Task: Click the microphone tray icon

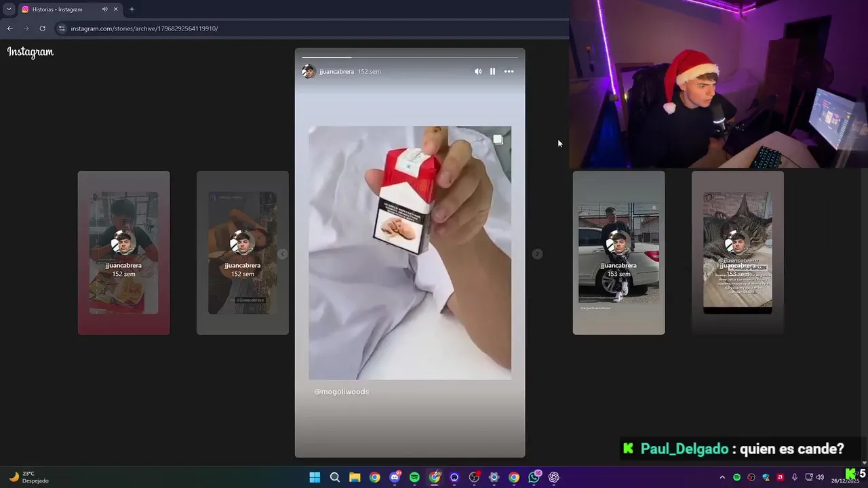Action: pyautogui.click(x=795, y=477)
